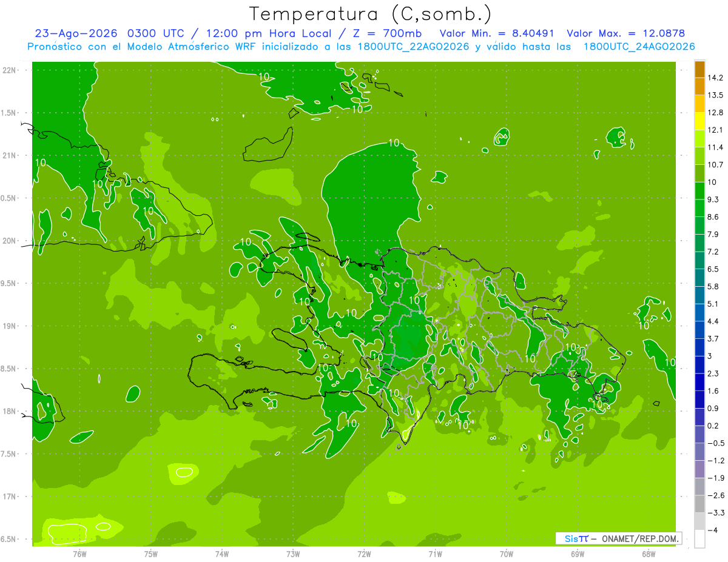This screenshot has height=562, width=728.
Task: Click the "68W" longitude label
Action: (649, 554)
